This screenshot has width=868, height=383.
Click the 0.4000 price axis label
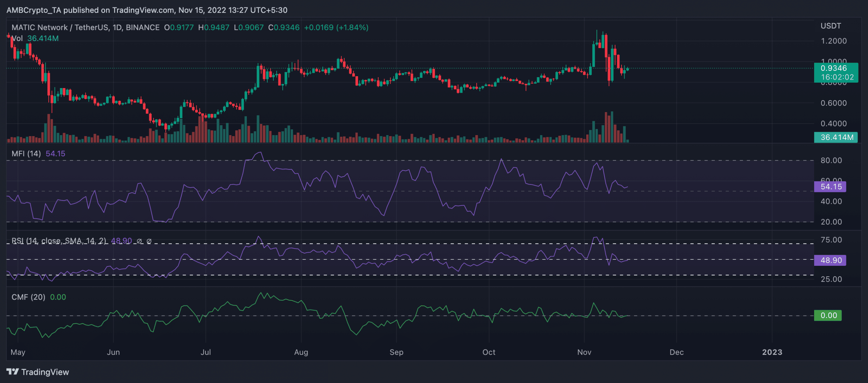click(834, 124)
